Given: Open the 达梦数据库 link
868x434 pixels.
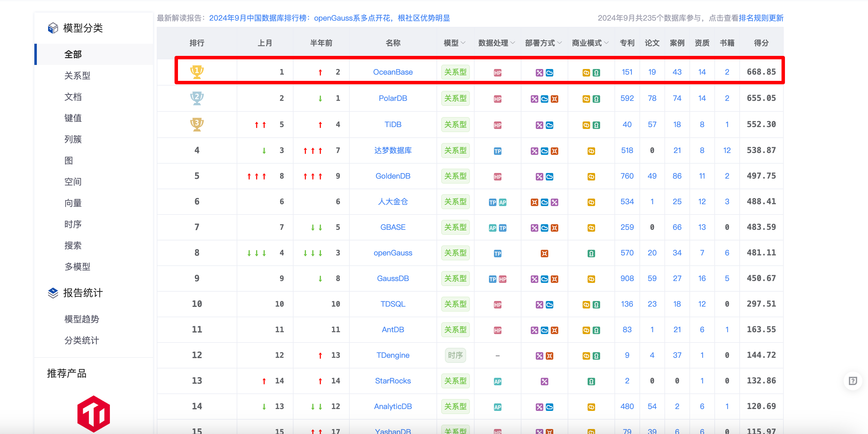Looking at the screenshot, I should tap(393, 150).
